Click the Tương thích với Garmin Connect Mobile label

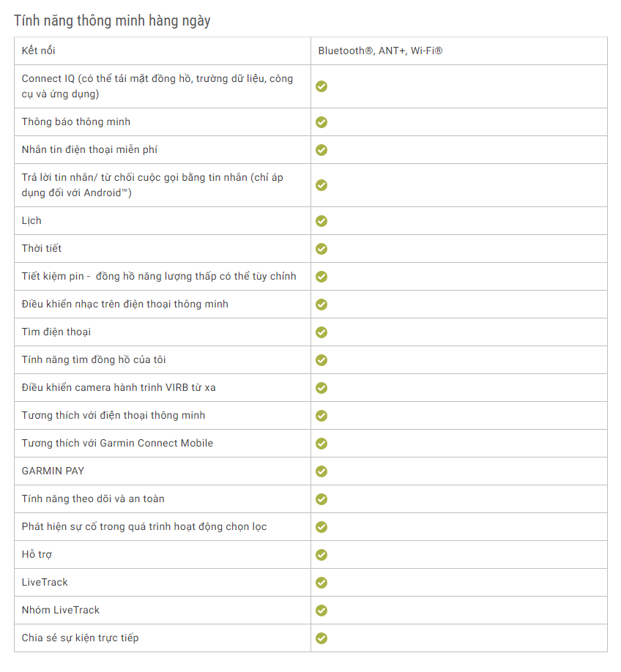pos(117,443)
